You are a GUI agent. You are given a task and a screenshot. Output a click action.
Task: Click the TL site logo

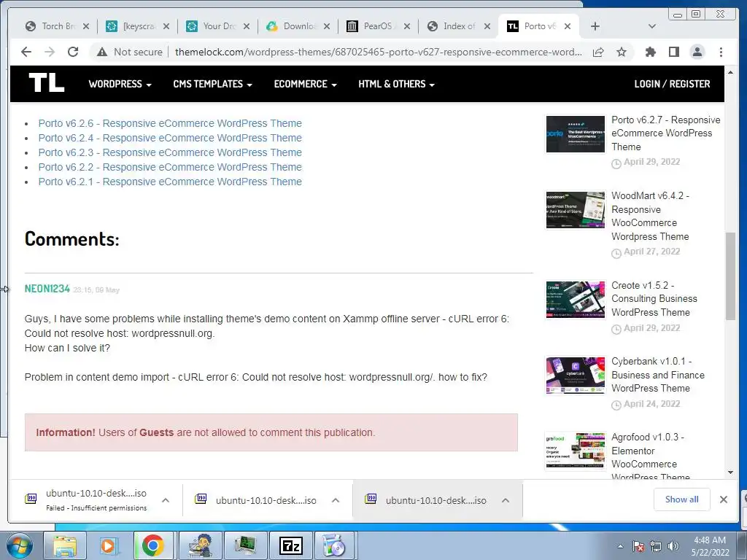46,83
